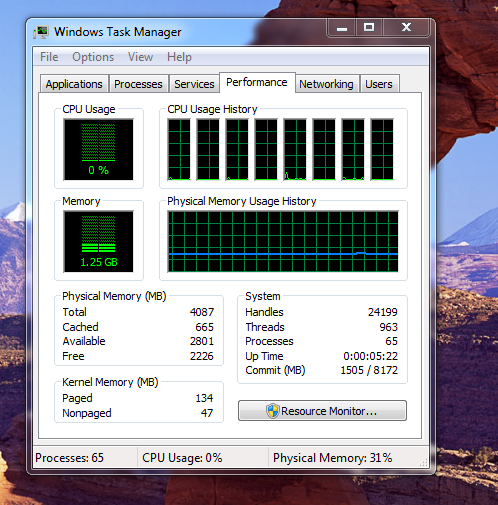Select the Performance tab
The height and width of the screenshot is (505, 498).
(257, 82)
